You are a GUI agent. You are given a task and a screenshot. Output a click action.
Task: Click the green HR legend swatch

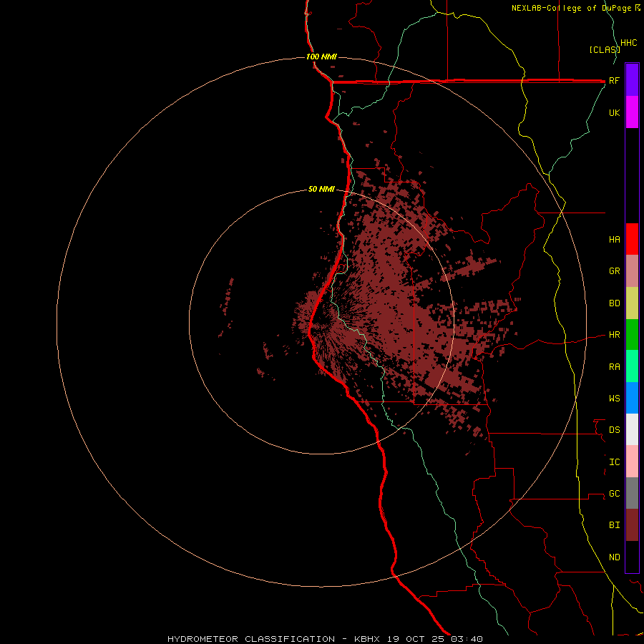[632, 335]
